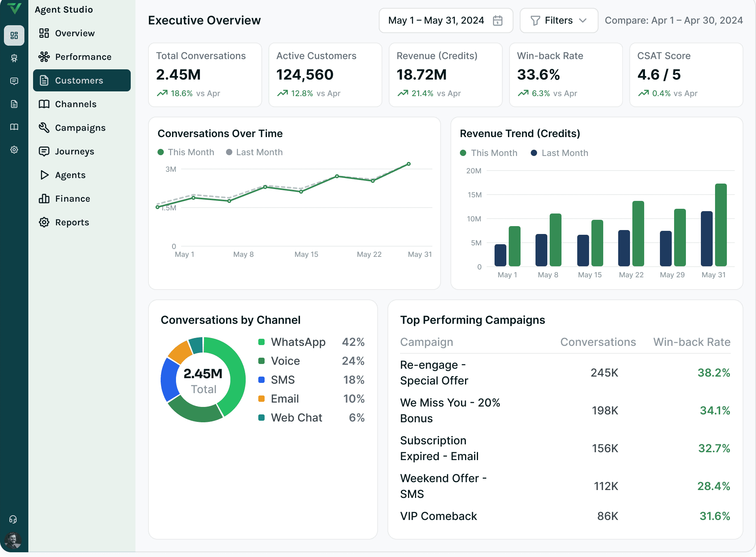Toggle Last Month in Conversations Over Time legend

(x=254, y=152)
